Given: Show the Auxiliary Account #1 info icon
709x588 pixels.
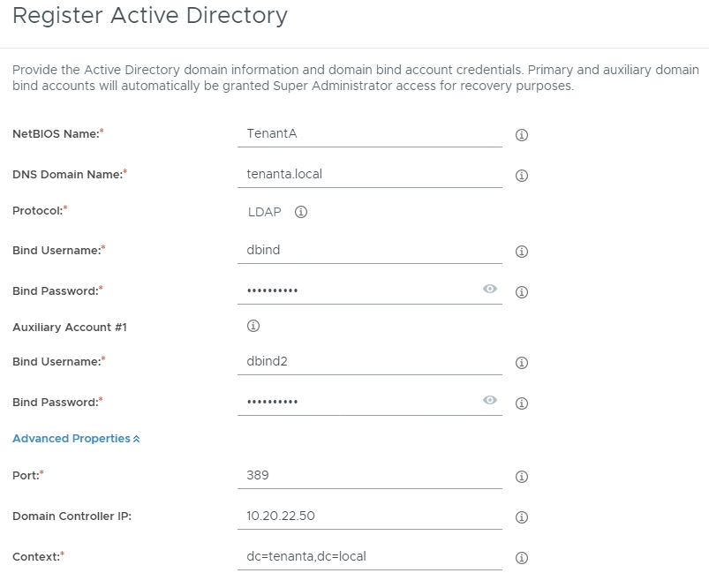Looking at the screenshot, I should pos(253,326).
